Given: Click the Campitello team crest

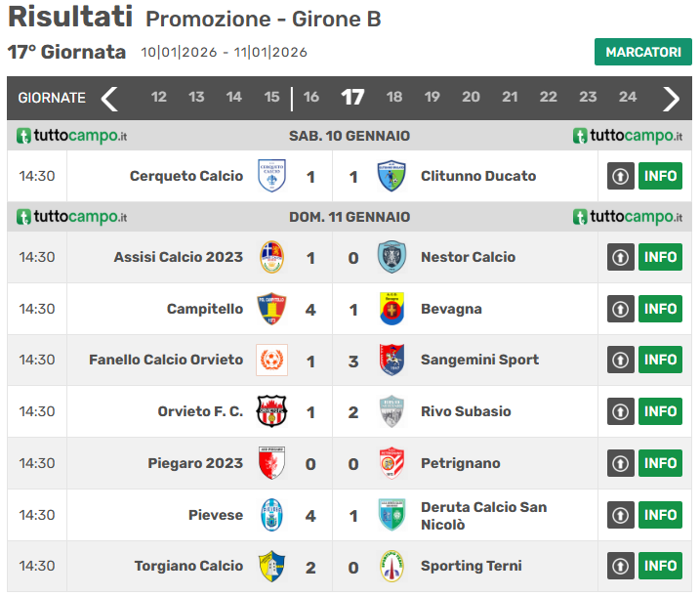Looking at the screenshot, I should (x=271, y=309).
